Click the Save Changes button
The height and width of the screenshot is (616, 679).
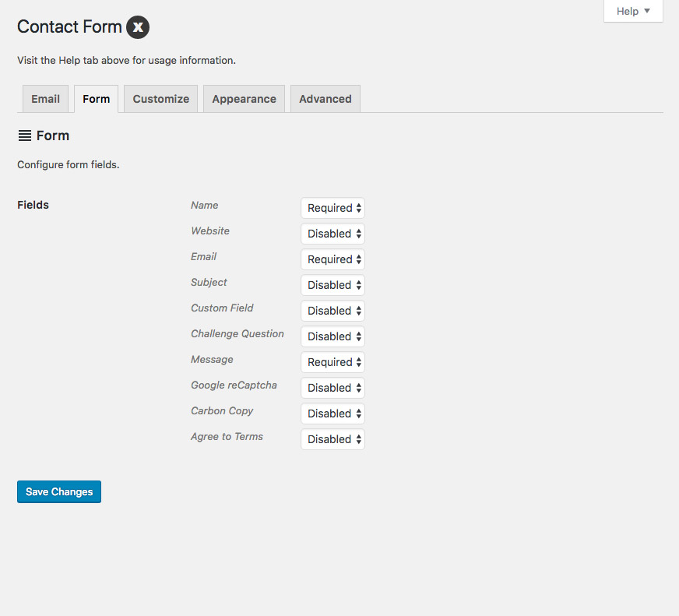point(59,491)
